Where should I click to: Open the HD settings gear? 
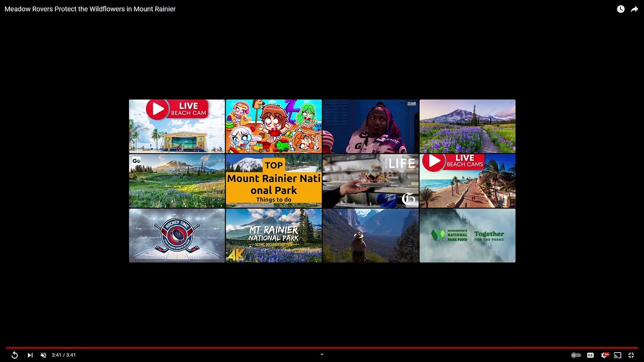coord(604,355)
